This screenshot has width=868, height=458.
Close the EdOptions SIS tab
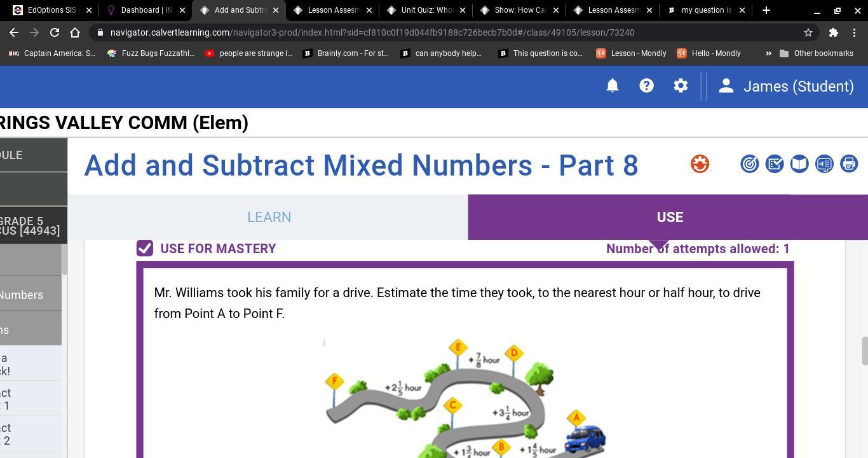point(88,10)
